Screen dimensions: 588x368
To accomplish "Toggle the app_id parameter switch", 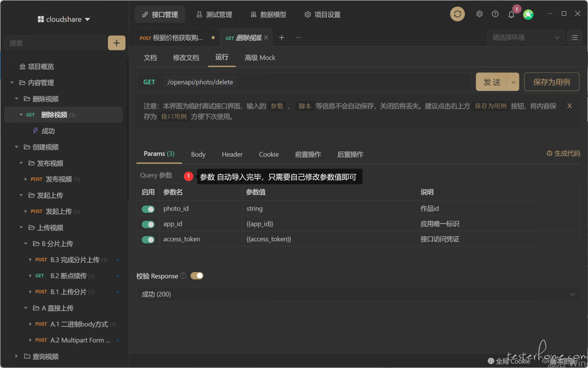I will (148, 224).
